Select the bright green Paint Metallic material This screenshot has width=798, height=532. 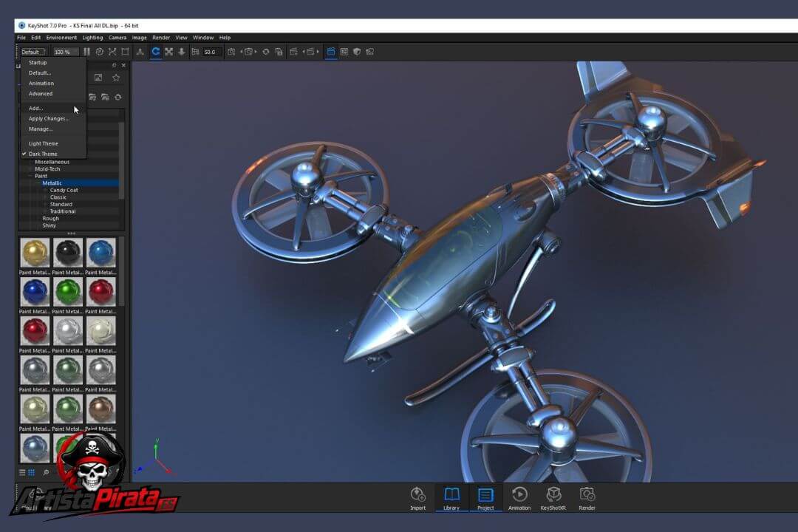[x=68, y=292]
